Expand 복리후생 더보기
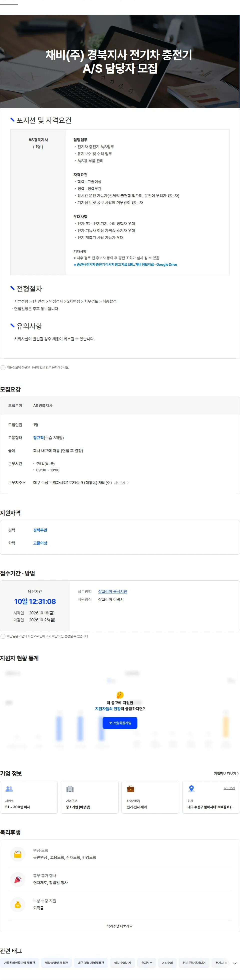Image resolution: width=240 pixels, height=980 pixels. (x=119, y=926)
